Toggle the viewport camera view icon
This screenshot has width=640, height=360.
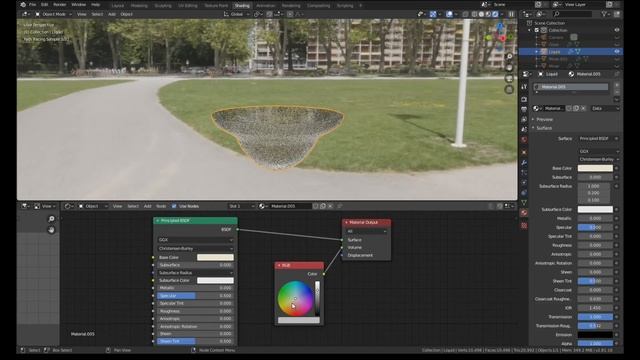509,78
